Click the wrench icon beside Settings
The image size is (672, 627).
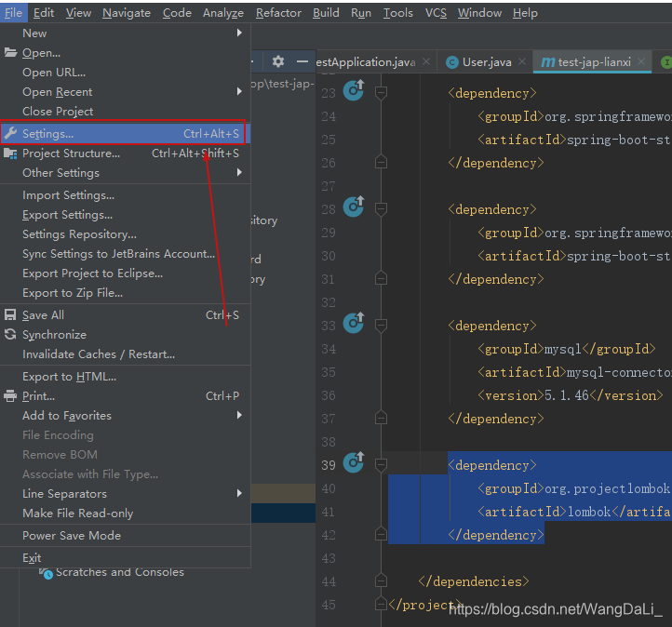10,134
